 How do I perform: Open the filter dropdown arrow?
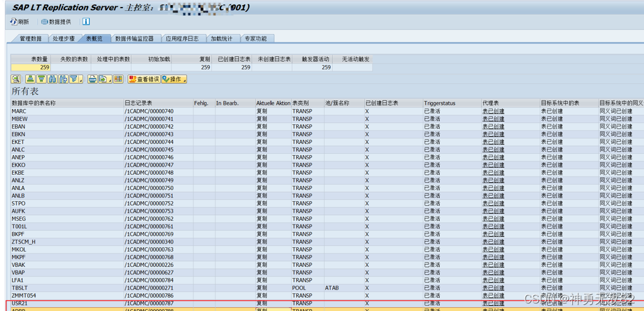81,79
